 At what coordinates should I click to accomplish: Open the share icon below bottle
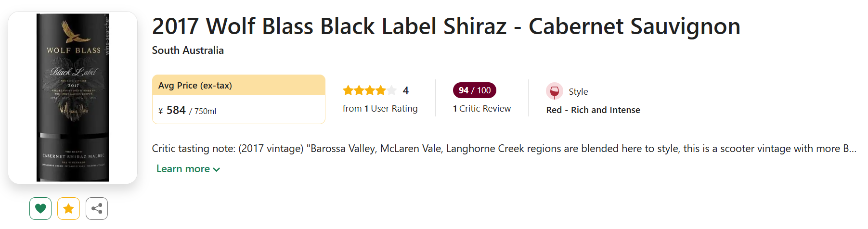97,208
